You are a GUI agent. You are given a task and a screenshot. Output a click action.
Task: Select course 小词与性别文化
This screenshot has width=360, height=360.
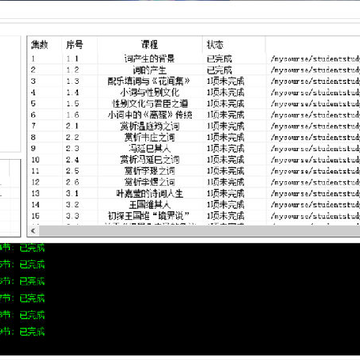pos(149,93)
